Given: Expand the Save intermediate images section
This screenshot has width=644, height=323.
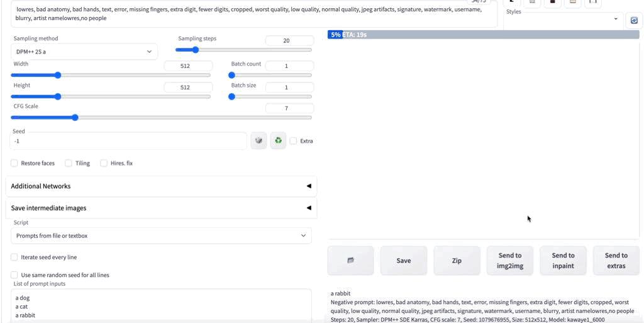Looking at the screenshot, I should tap(161, 208).
